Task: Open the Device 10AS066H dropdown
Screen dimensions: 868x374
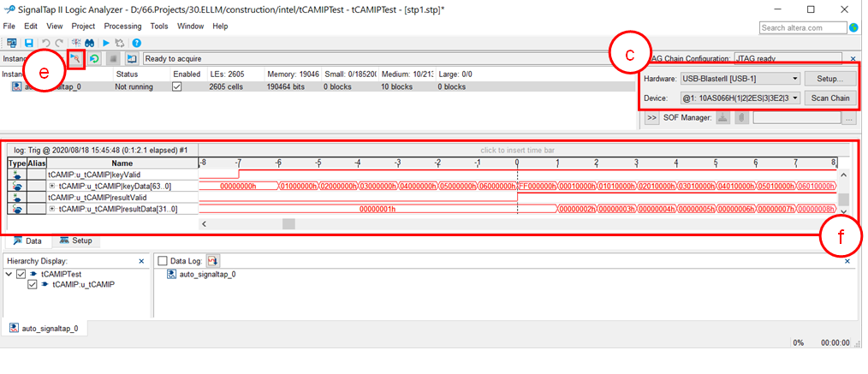Action: (740, 98)
